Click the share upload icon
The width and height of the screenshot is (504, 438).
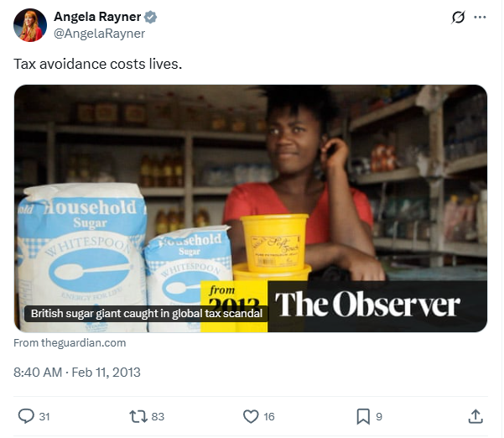pos(475,416)
